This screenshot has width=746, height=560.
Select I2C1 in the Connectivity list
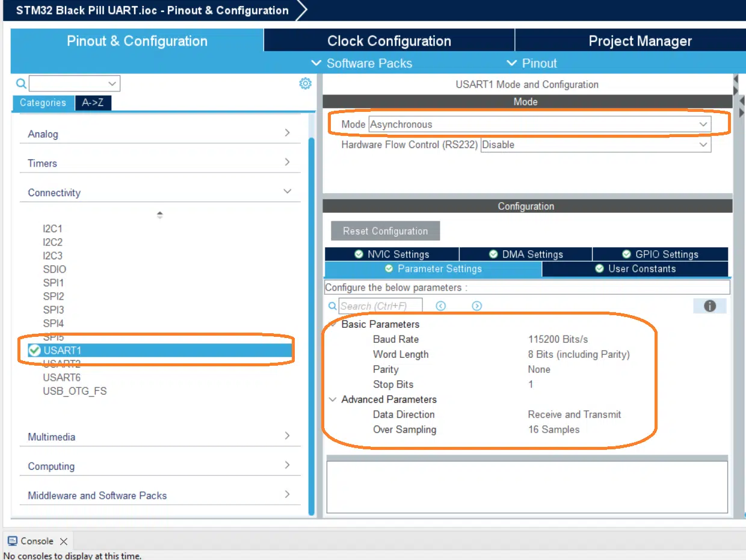[x=52, y=229]
